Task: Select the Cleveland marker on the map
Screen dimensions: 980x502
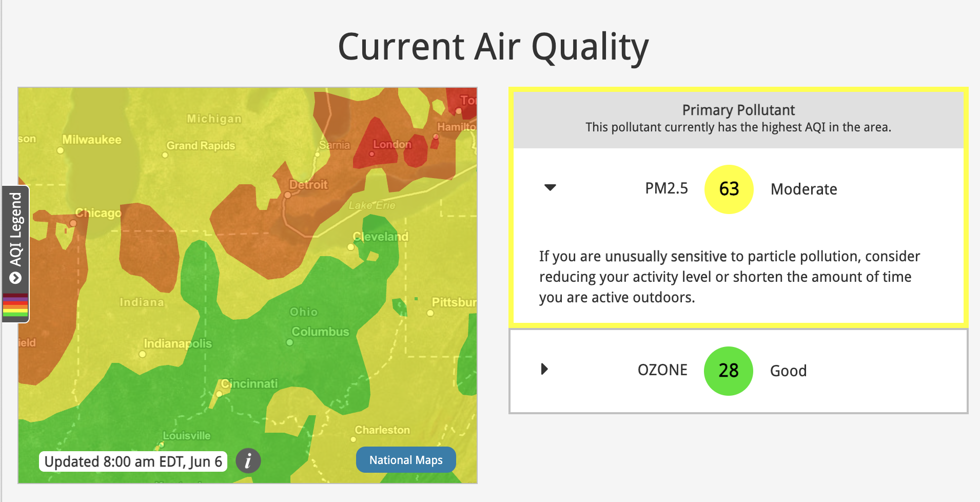Action: (350, 247)
